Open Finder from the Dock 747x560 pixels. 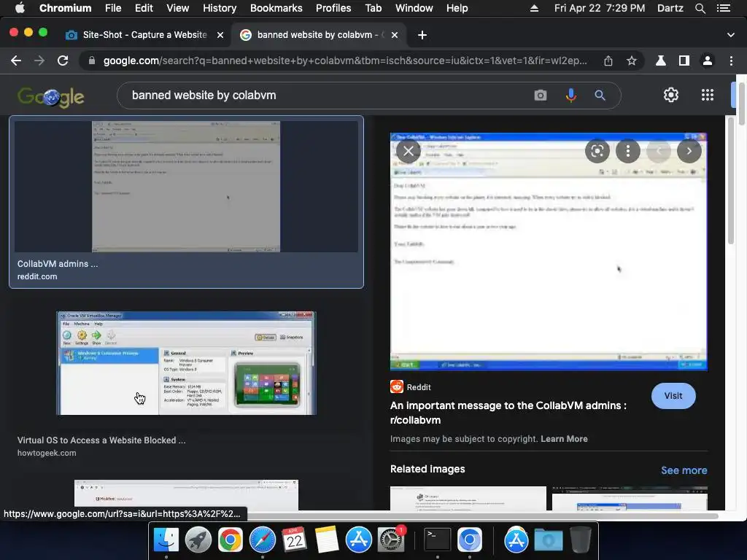[x=166, y=540]
